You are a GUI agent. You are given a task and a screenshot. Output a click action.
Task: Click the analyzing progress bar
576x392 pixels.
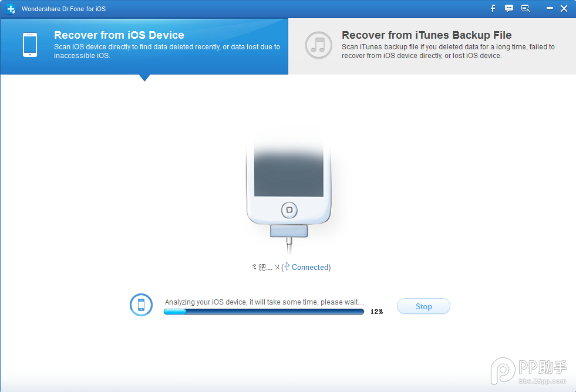[x=264, y=312]
